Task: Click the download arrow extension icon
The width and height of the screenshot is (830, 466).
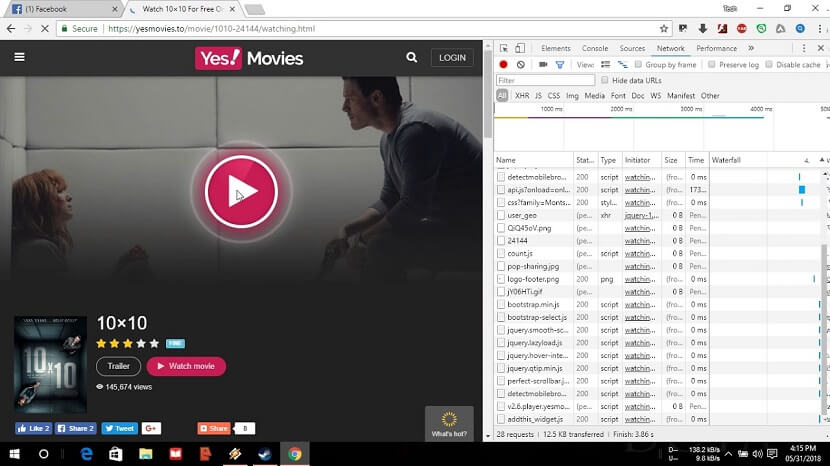Action: click(x=702, y=29)
